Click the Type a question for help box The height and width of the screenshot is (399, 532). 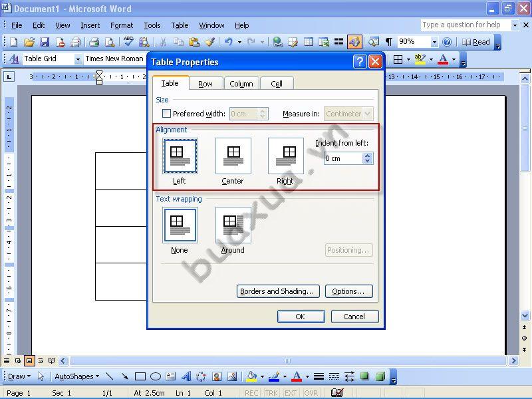(465, 25)
